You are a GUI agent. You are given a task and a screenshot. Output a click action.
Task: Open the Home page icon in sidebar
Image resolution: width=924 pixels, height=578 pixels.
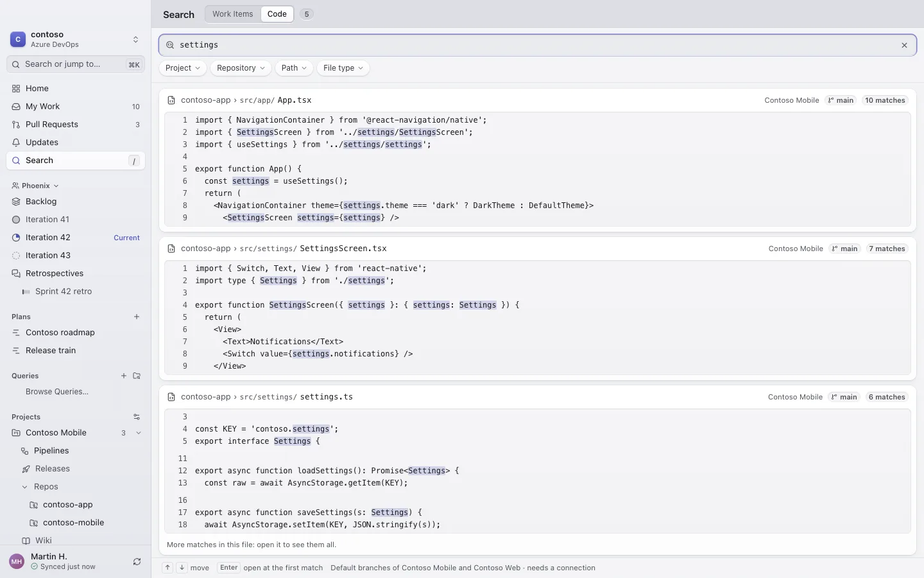coord(16,89)
